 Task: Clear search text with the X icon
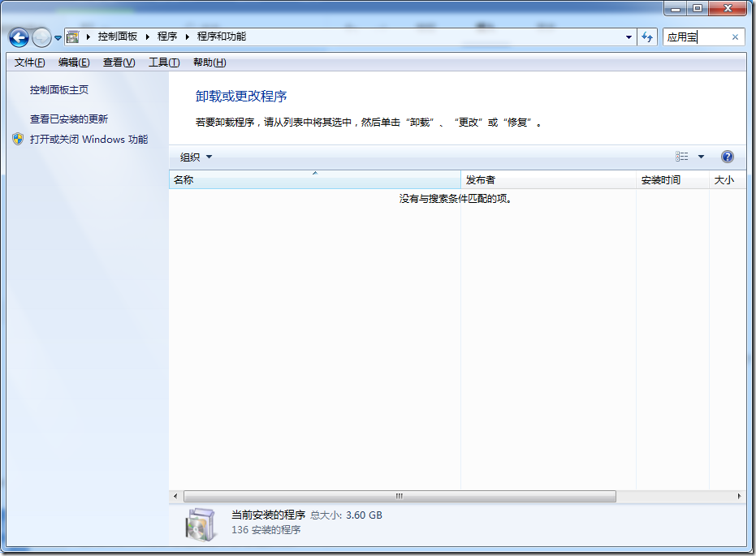[x=735, y=37]
